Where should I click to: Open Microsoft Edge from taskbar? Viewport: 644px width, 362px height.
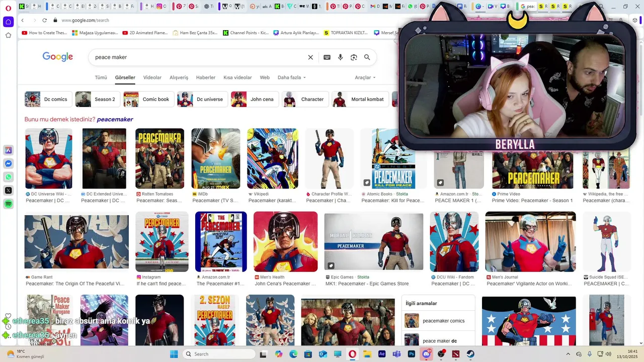(x=293, y=354)
